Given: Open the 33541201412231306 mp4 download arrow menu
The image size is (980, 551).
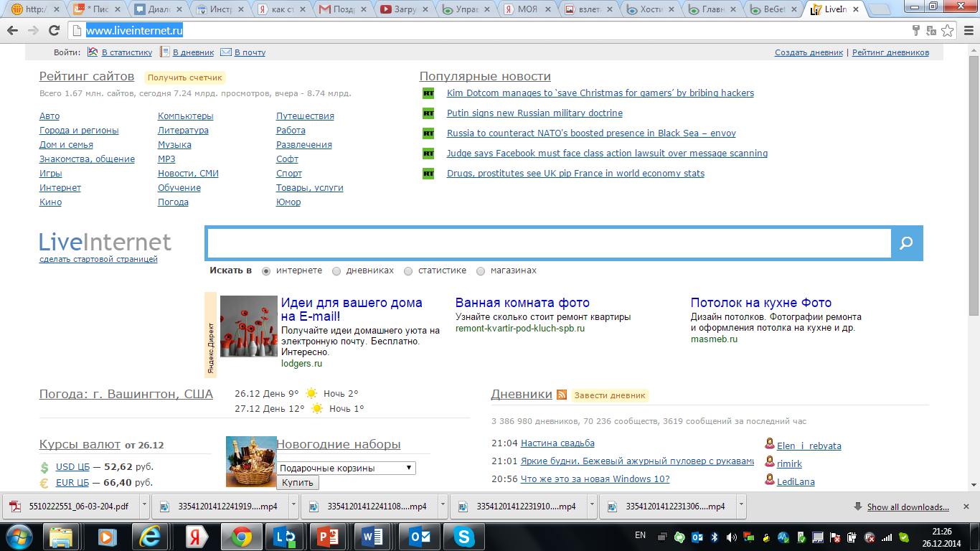Looking at the screenshot, I should 741,506.
